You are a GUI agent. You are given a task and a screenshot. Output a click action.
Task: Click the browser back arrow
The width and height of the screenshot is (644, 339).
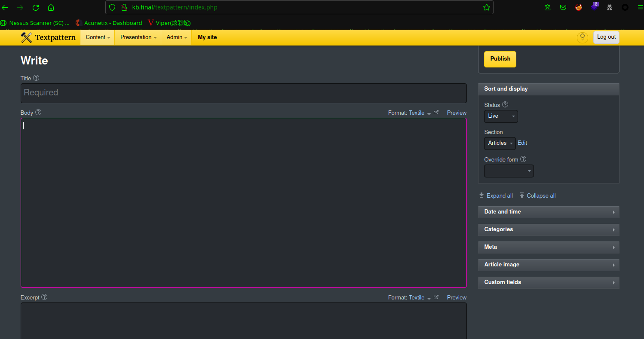click(x=5, y=7)
